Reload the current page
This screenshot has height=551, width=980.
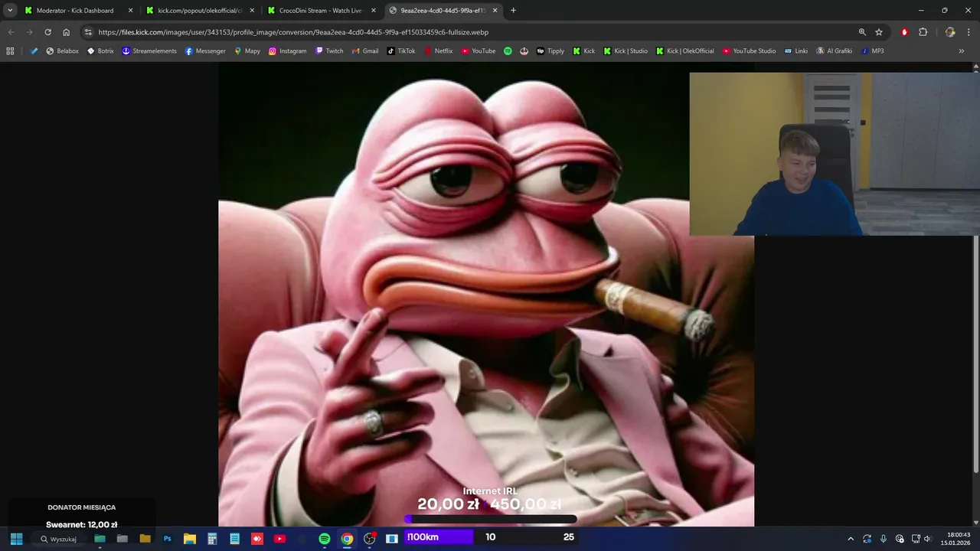click(47, 32)
